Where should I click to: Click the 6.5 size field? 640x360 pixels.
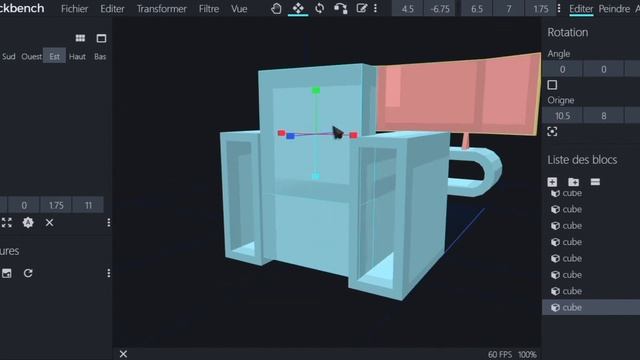click(x=477, y=9)
